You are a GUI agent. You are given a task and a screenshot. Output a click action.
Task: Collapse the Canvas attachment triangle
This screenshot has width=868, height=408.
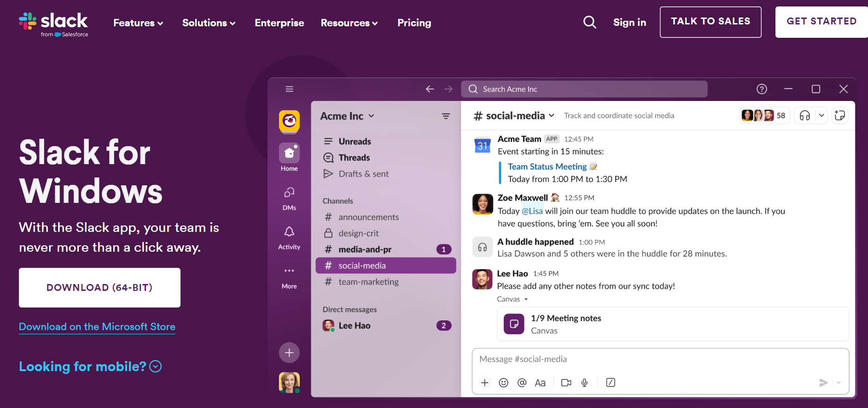click(526, 299)
